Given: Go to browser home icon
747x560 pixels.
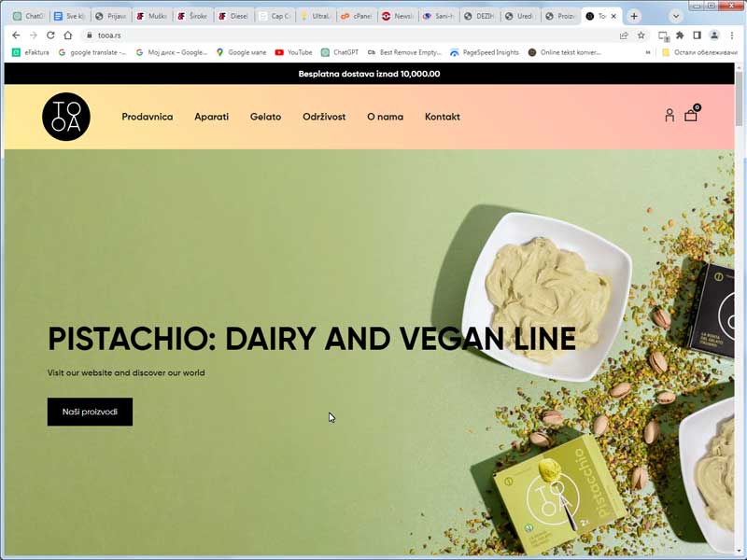Looking at the screenshot, I should (67, 35).
